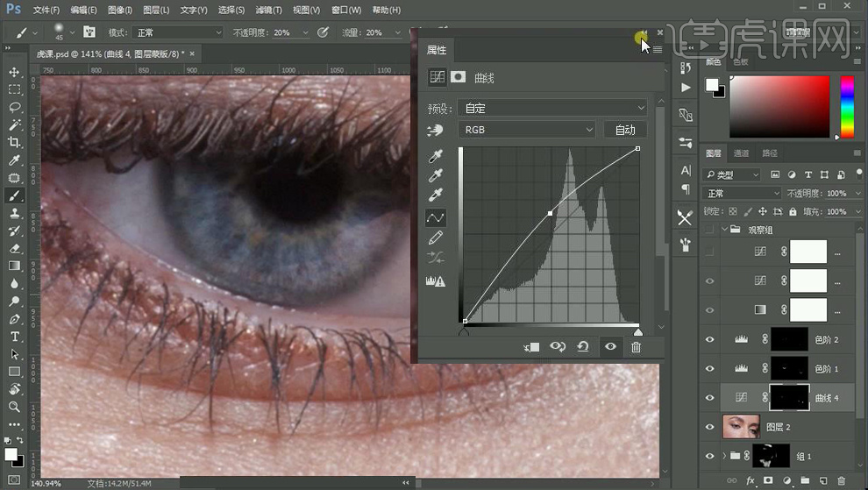
Task: Choose the Horizontal Type tool
Action: (15, 337)
